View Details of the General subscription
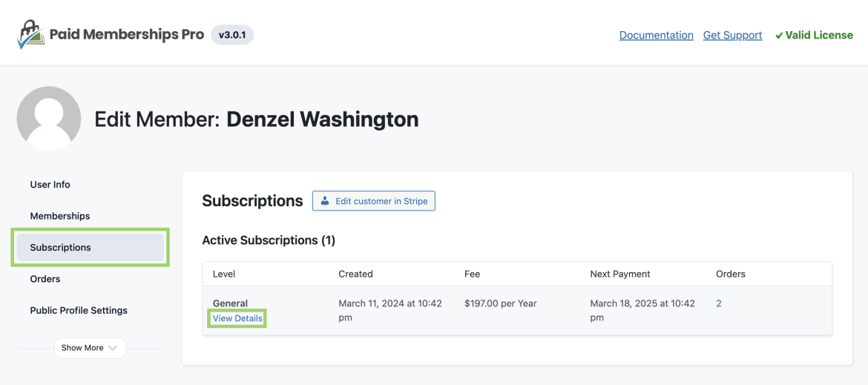Screen dimensions: 868x385 tap(237, 318)
